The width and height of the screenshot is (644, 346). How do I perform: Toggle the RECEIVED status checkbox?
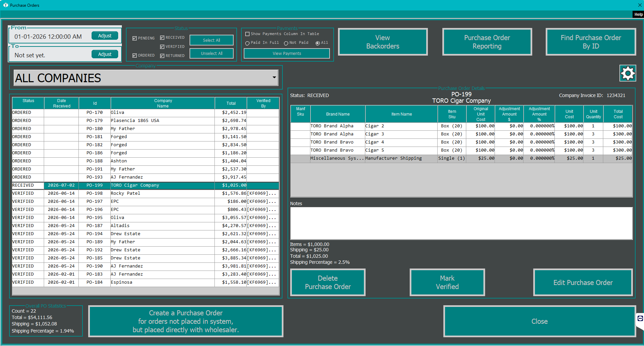162,38
